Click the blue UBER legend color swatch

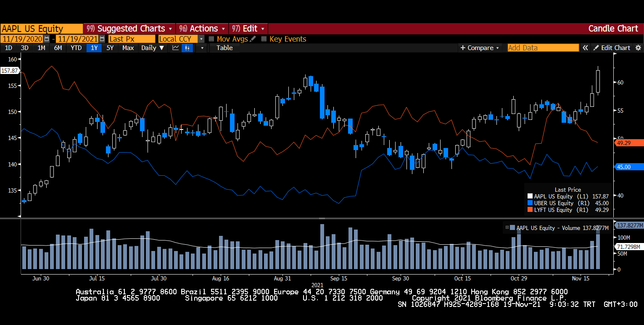[x=530, y=203]
